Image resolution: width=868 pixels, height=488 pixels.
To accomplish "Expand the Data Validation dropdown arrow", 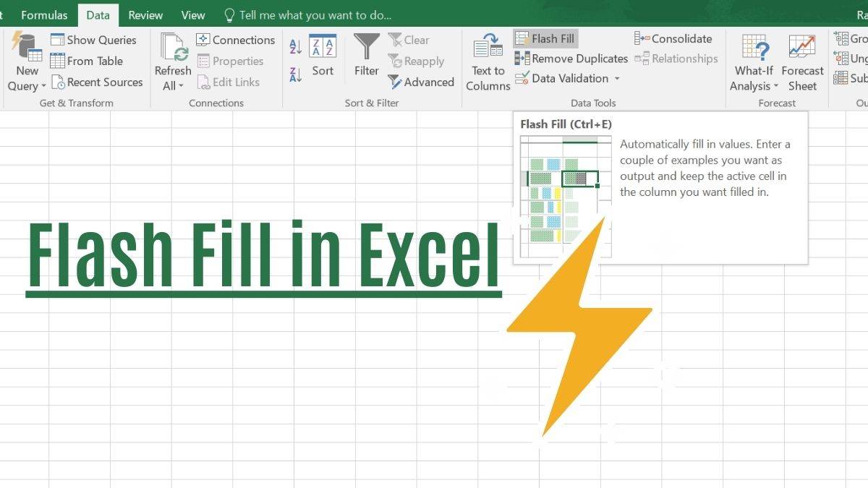I will 617,78.
